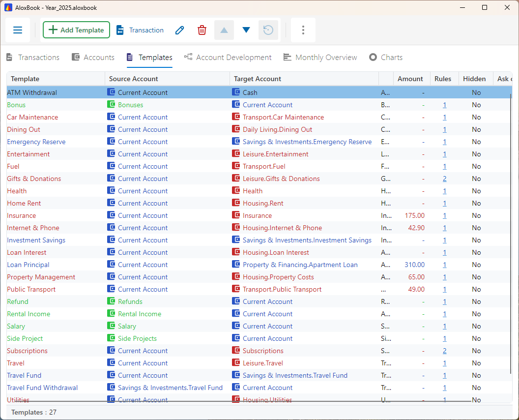This screenshot has width=519, height=420.
Task: Click red icon beside Housing.Loan Interest
Action: pyautogui.click(x=236, y=252)
